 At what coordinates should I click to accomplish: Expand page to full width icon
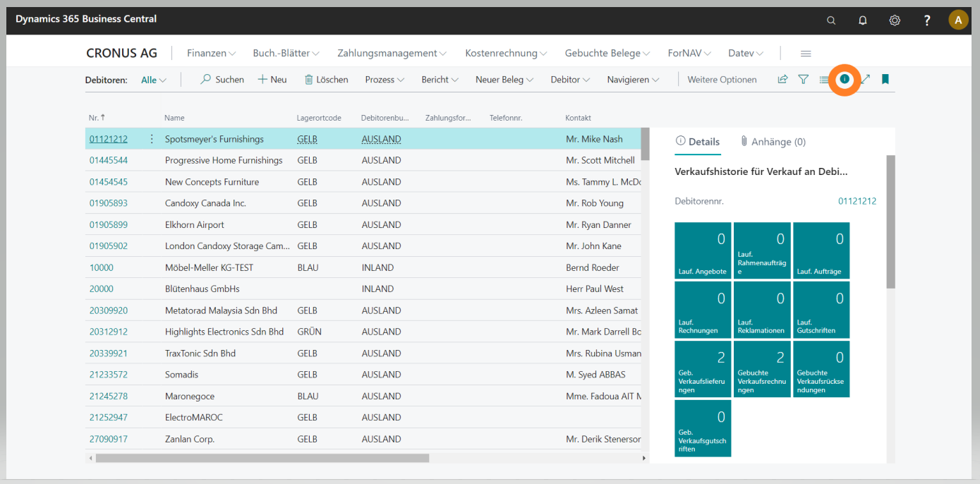[x=865, y=80]
